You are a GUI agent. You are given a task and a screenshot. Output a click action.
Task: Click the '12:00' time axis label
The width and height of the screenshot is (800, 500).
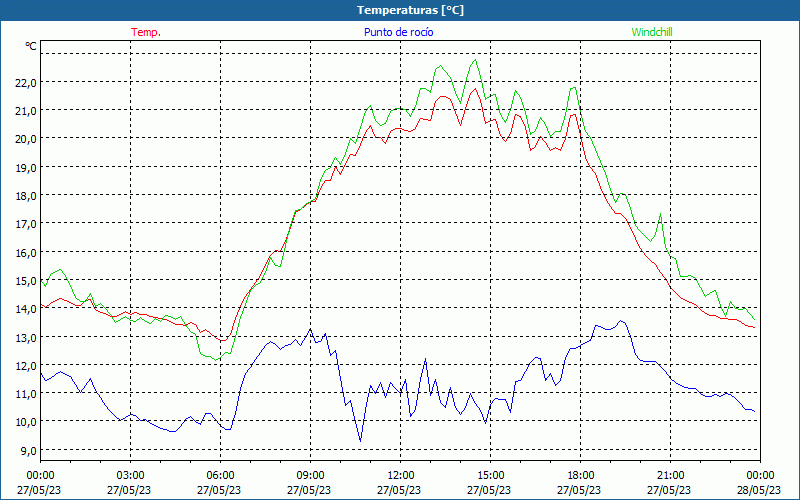pyautogui.click(x=400, y=476)
